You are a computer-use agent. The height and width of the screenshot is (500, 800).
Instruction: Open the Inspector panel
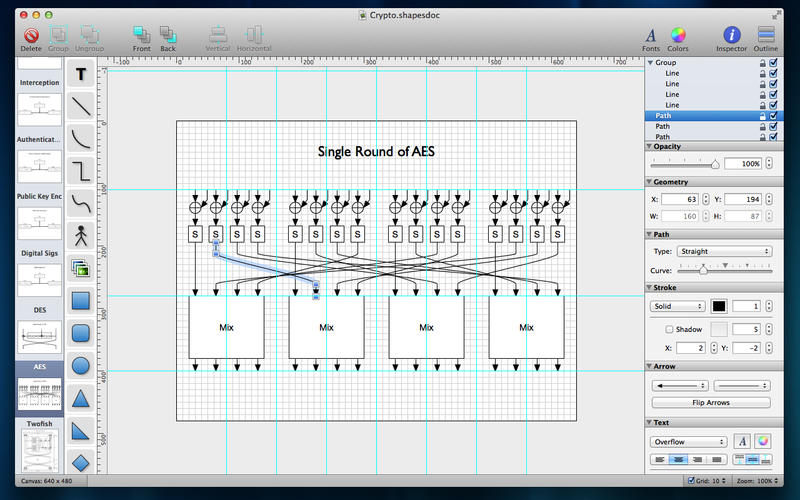pos(731,37)
